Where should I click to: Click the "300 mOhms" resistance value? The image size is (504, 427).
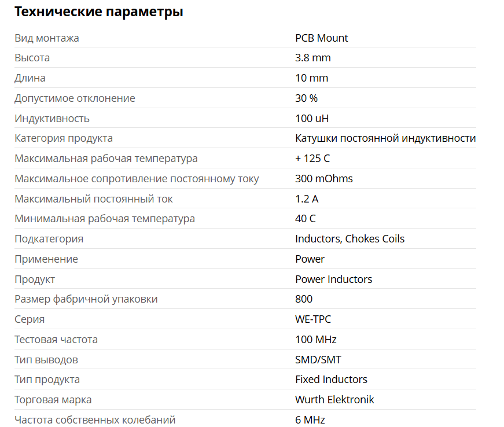(x=324, y=179)
